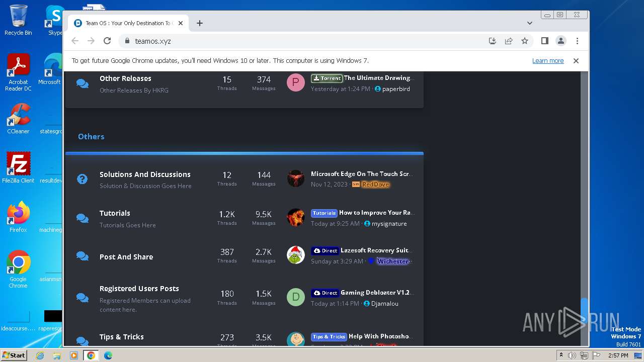The width and height of the screenshot is (644, 362).
Task: Open Solutions And Discussions forum
Action: click(x=145, y=174)
